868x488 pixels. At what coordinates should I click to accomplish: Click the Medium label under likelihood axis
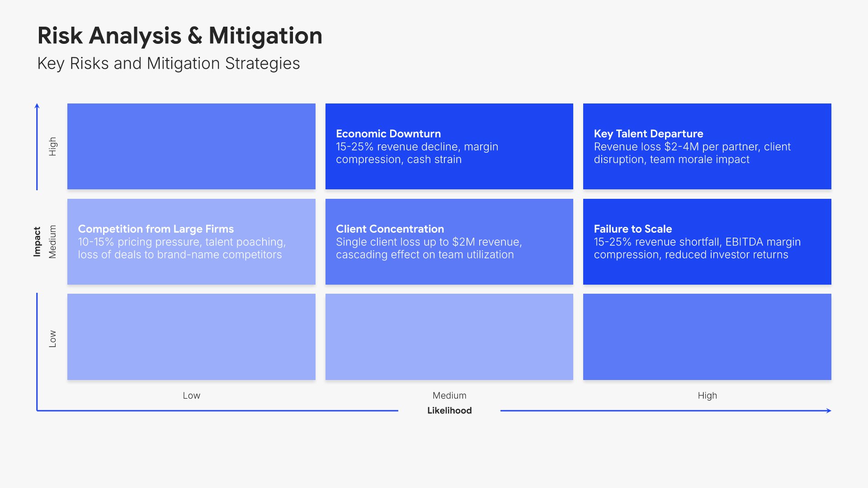point(449,396)
